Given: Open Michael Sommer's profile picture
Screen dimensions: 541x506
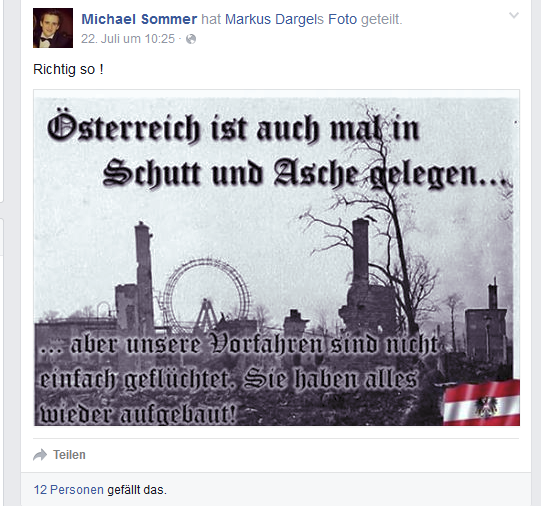Looking at the screenshot, I should (x=53, y=28).
